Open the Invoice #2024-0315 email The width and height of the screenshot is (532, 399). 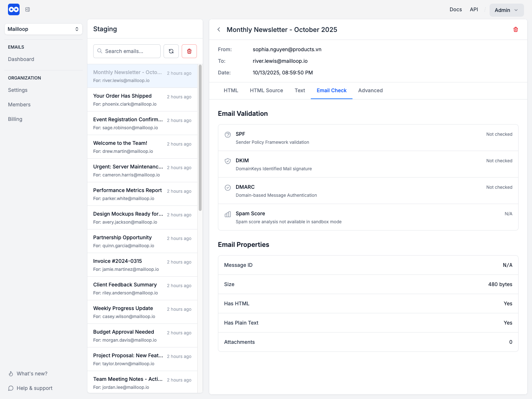coord(142,265)
